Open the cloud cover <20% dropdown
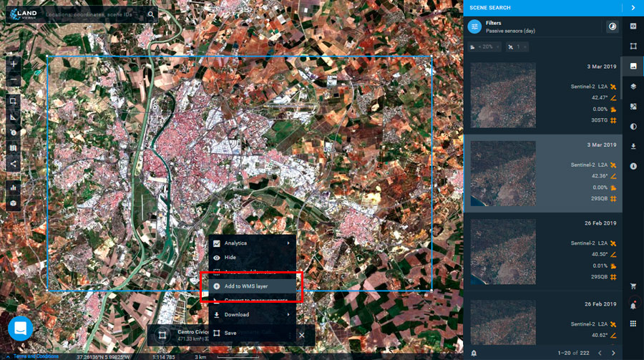 [485, 47]
